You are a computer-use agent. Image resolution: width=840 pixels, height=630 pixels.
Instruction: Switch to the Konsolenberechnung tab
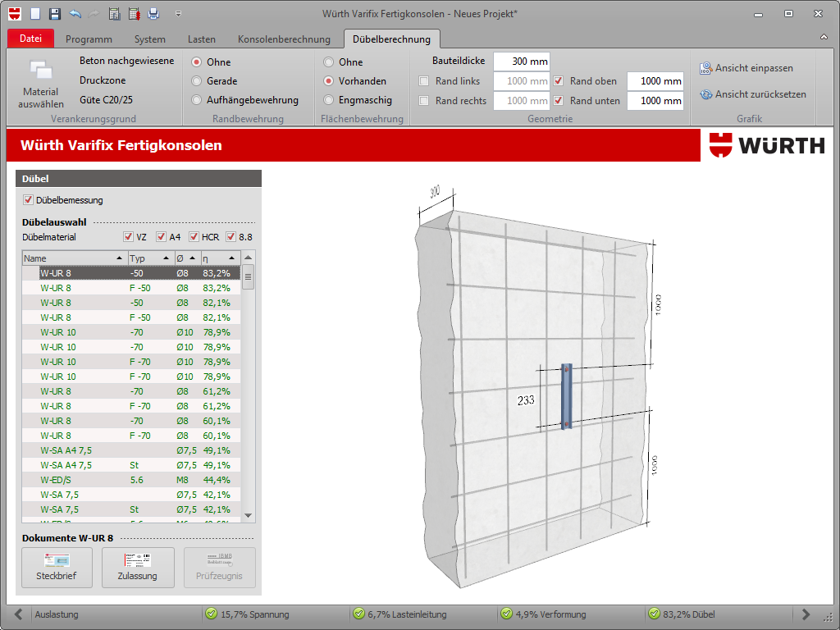[x=284, y=39]
